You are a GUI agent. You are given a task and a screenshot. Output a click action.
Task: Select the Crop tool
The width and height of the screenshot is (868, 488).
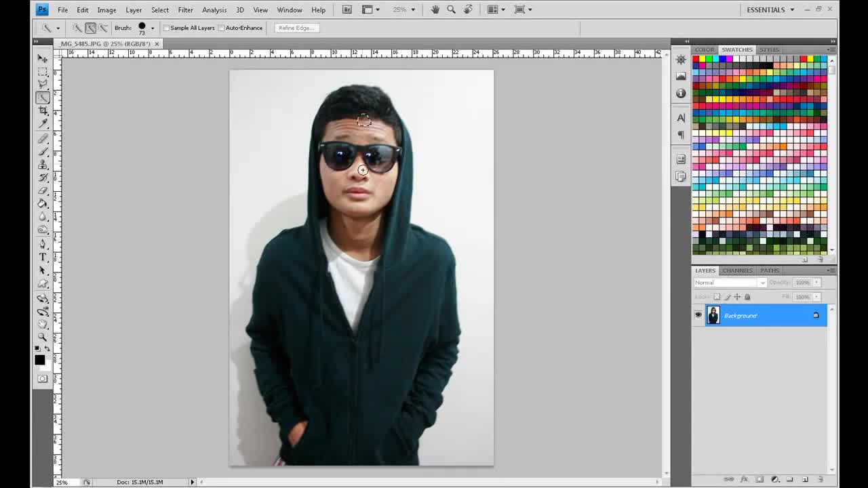[43, 110]
